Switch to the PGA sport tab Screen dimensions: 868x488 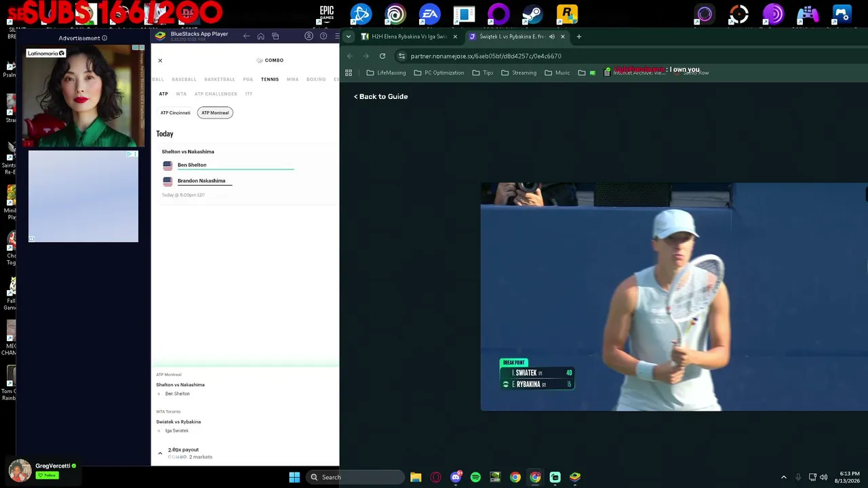tap(248, 79)
